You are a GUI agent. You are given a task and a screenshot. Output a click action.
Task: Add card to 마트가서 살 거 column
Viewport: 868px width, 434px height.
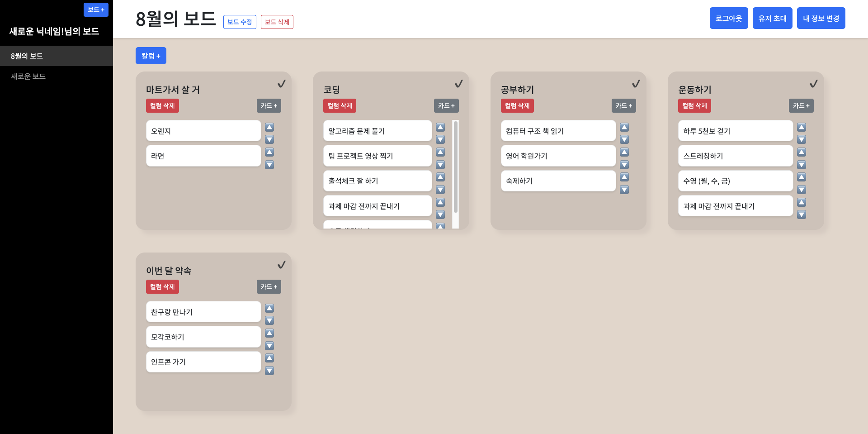pos(269,105)
